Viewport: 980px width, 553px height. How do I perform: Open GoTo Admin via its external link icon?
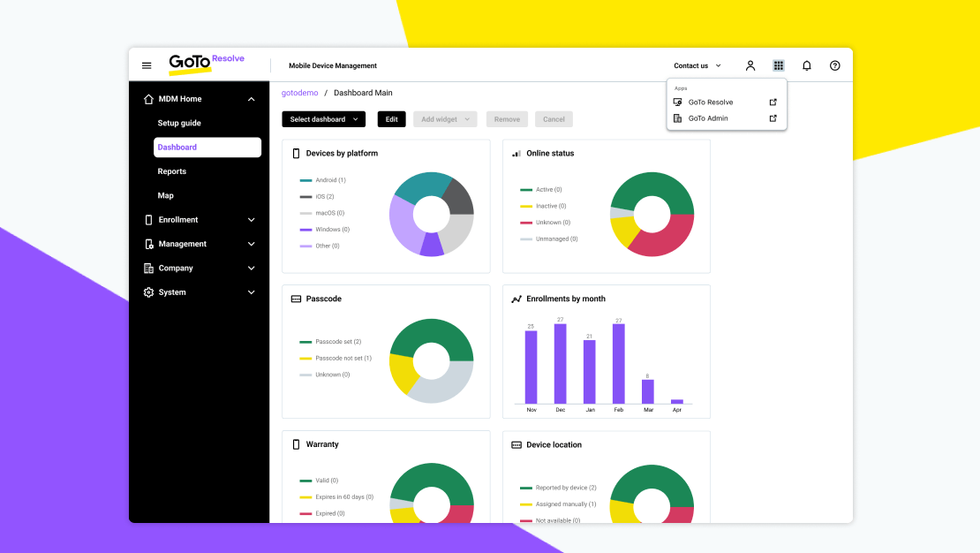[773, 117]
